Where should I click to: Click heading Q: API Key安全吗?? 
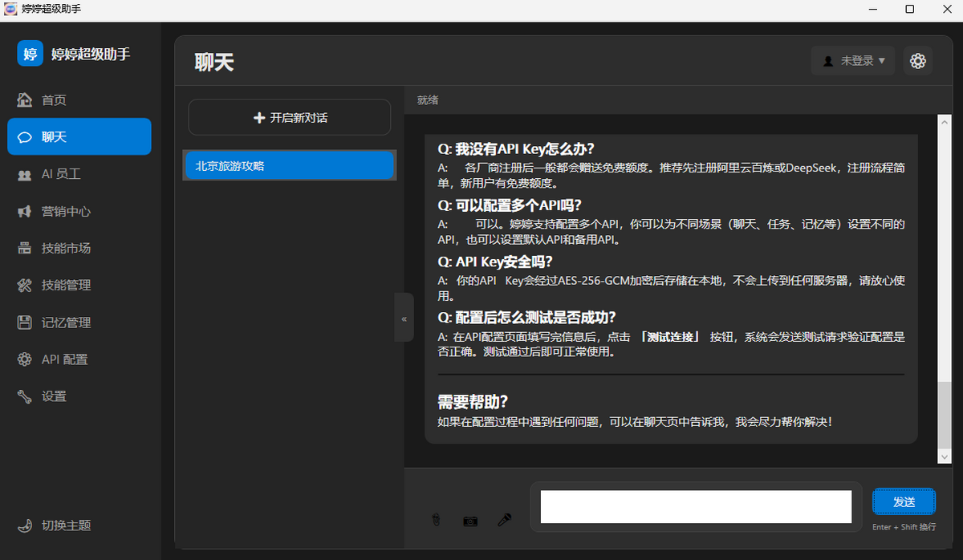coord(495,262)
